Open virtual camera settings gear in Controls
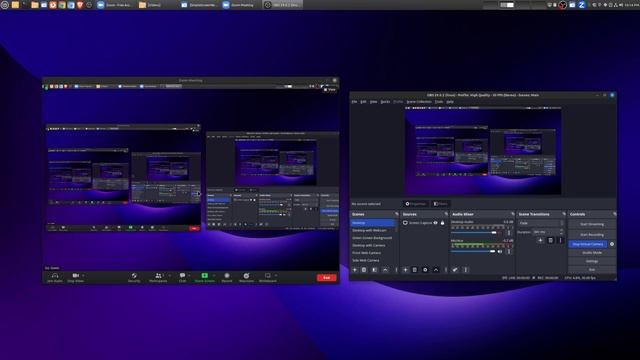640x360 pixels. pos(612,244)
